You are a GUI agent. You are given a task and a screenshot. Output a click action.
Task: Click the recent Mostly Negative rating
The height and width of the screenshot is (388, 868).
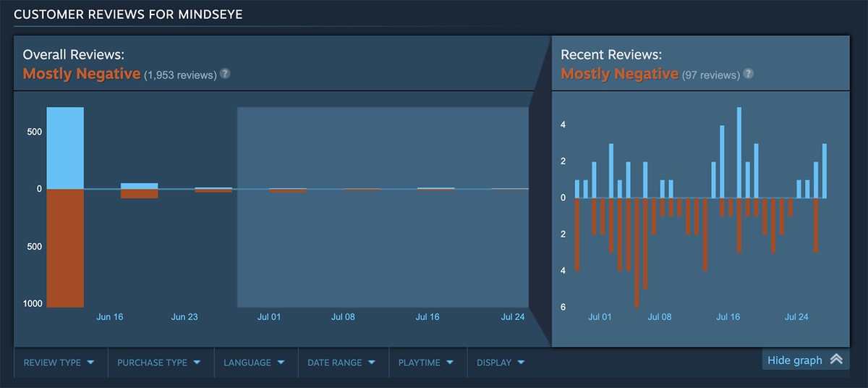(620, 74)
